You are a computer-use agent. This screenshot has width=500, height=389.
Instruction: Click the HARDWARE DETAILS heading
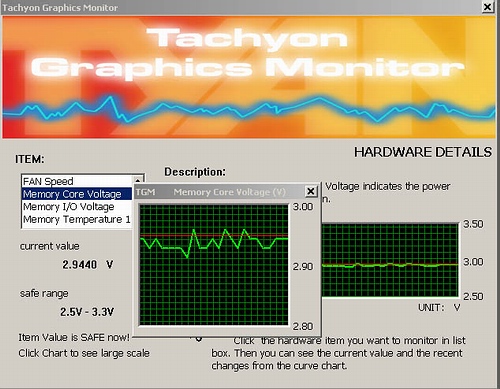tap(423, 152)
